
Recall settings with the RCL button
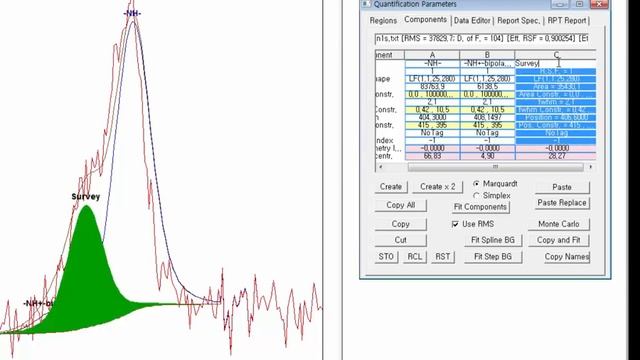click(x=414, y=257)
